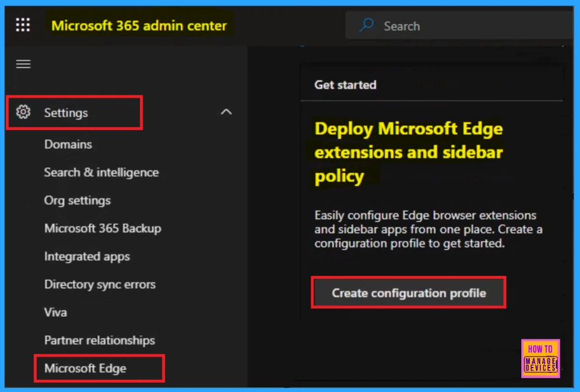Viewport: 580px width, 392px height.
Task: Select Microsoft Edge in Settings
Action: [x=86, y=368]
